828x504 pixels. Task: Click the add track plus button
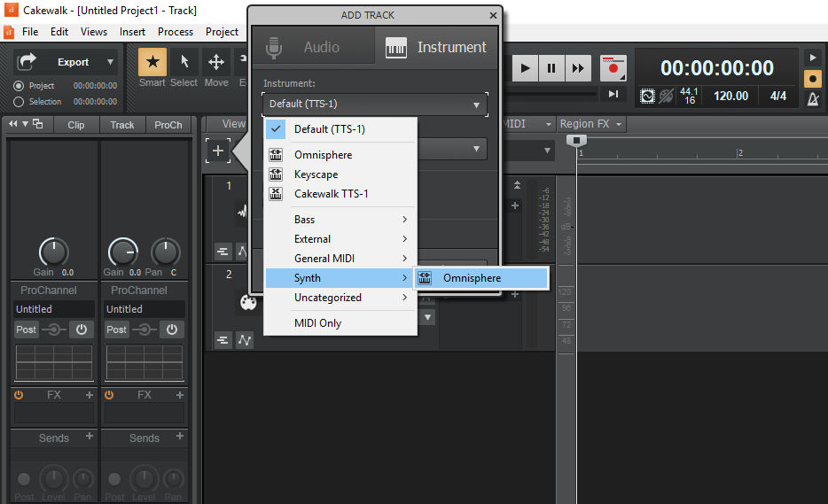(217, 151)
